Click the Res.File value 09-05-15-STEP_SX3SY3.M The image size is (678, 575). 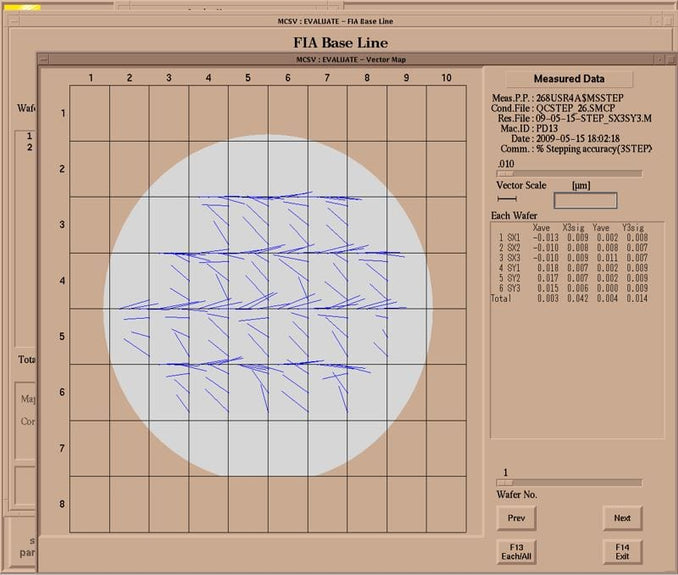(x=594, y=118)
